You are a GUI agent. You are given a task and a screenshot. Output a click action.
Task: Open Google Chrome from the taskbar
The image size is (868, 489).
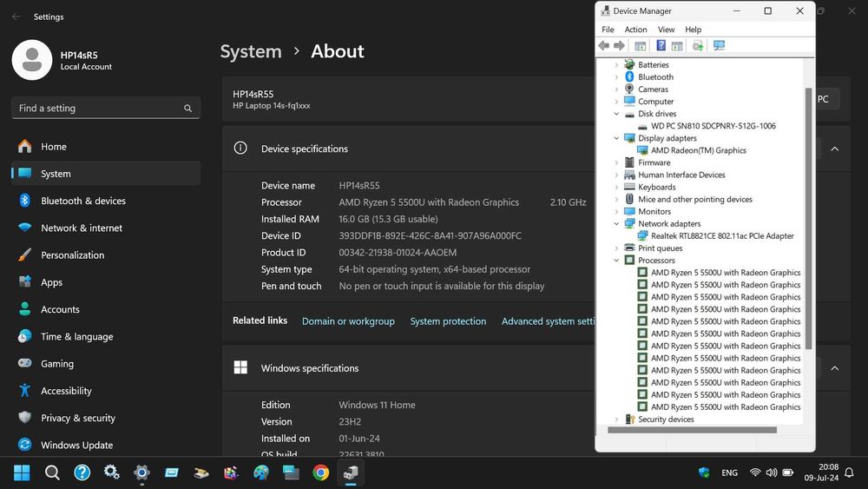click(320, 472)
